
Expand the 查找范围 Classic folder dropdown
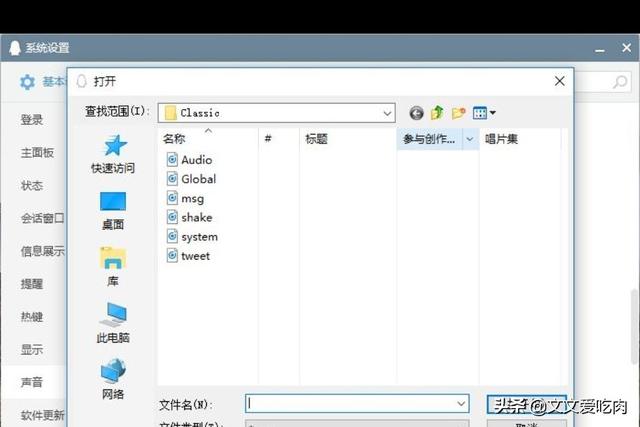[387, 113]
